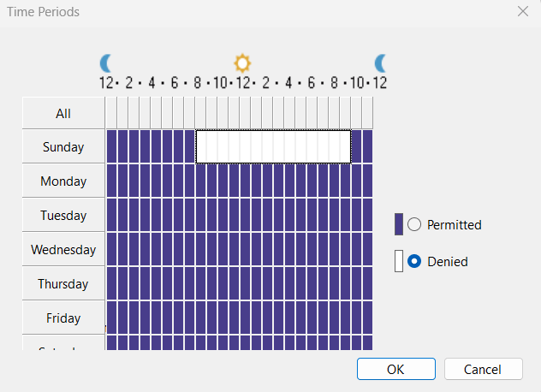
Task: Select the entire Thursday row
Action: [x=63, y=284]
